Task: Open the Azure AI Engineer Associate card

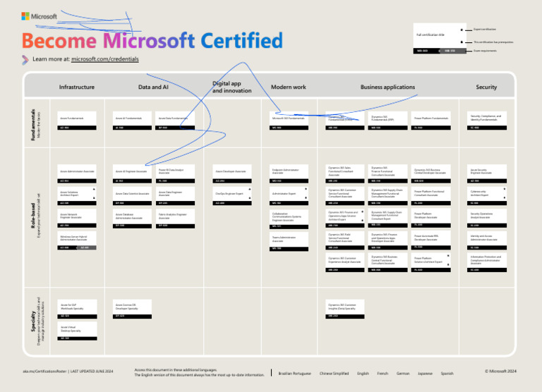Action: click(132, 173)
